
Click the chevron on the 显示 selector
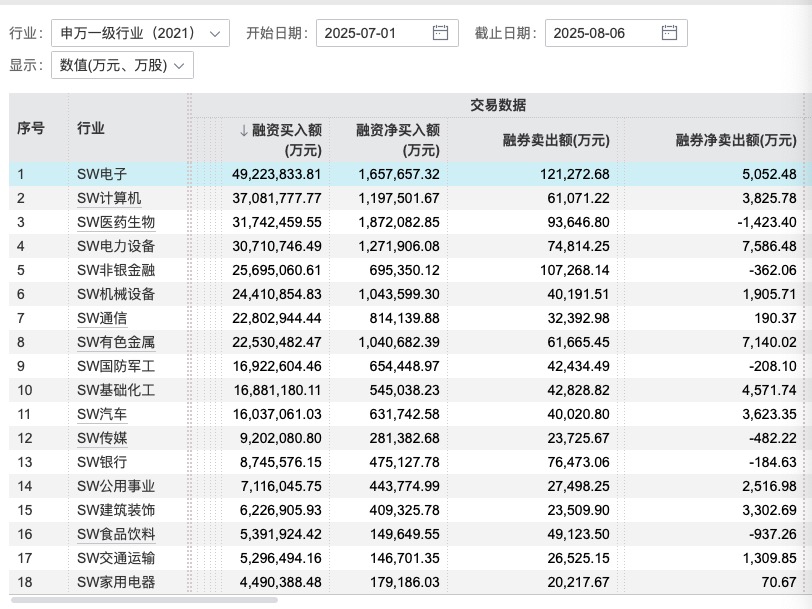coord(178,66)
